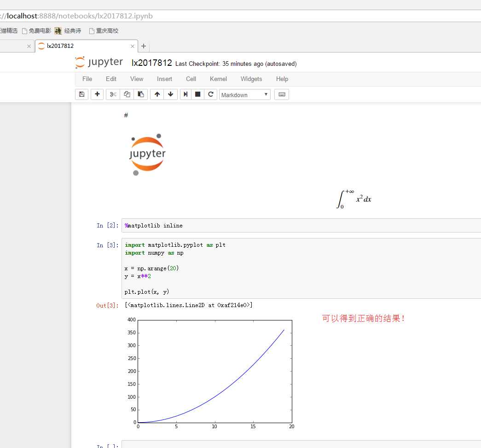Open the Markdown cell type dropdown

(245, 95)
